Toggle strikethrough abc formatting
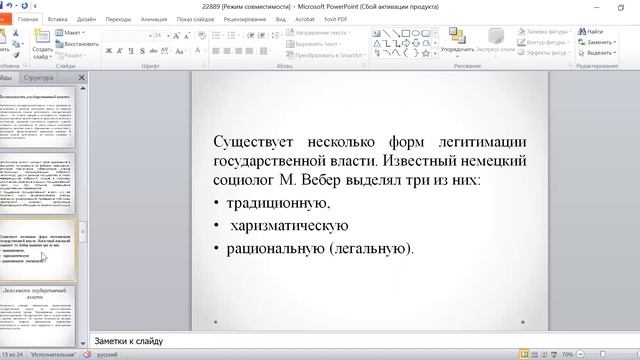640x360 pixels. pyautogui.click(x=153, y=51)
